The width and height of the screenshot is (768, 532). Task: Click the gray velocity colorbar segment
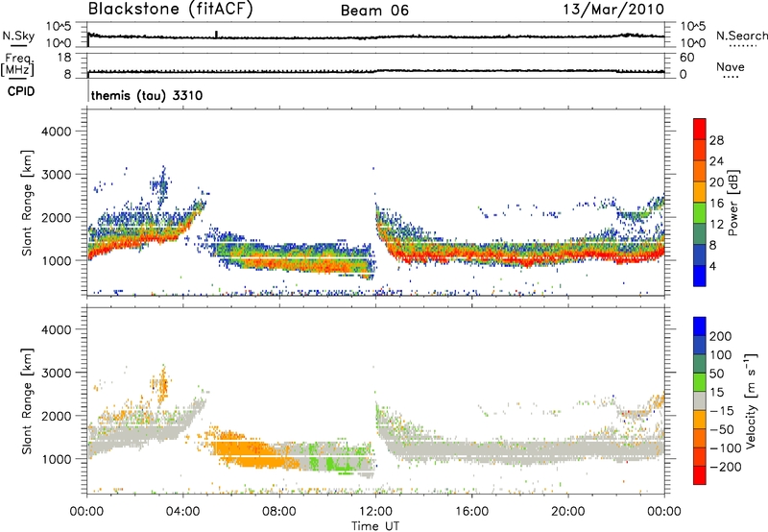click(x=700, y=400)
